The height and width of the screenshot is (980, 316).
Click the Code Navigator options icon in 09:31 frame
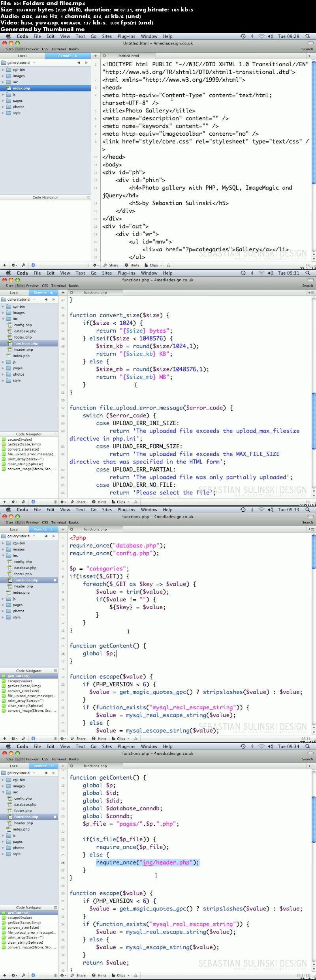[55, 434]
